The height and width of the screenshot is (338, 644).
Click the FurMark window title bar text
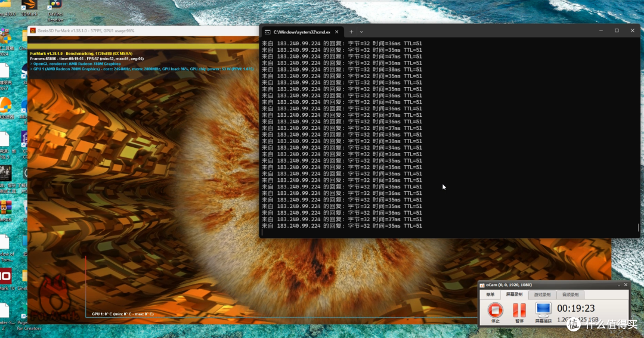coord(85,31)
